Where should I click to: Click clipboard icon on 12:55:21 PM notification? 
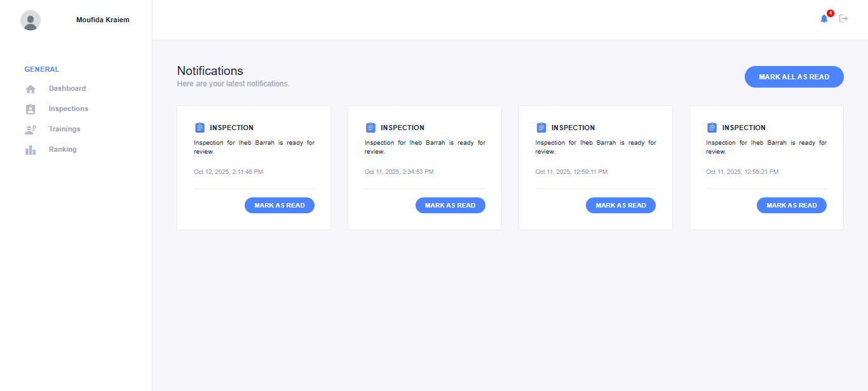tap(712, 128)
